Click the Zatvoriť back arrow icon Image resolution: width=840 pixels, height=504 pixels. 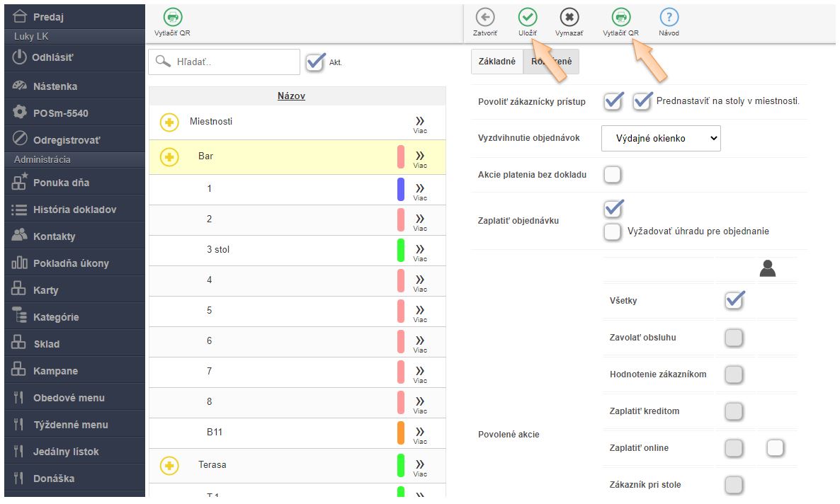pos(485,18)
